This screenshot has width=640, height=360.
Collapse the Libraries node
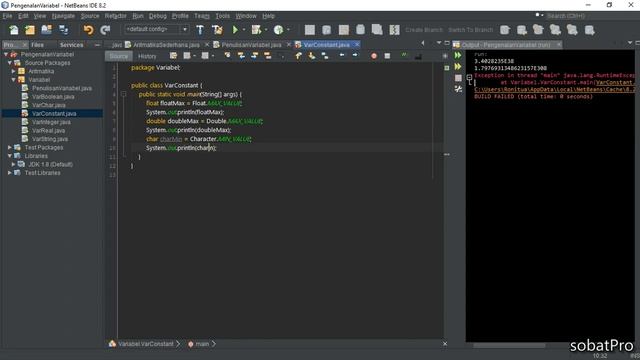(x=10, y=156)
